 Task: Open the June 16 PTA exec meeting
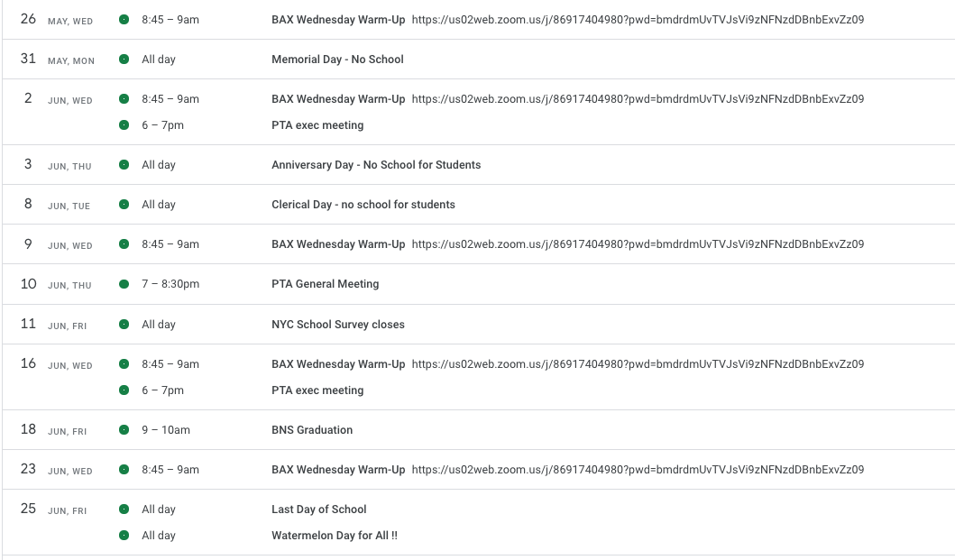point(317,390)
